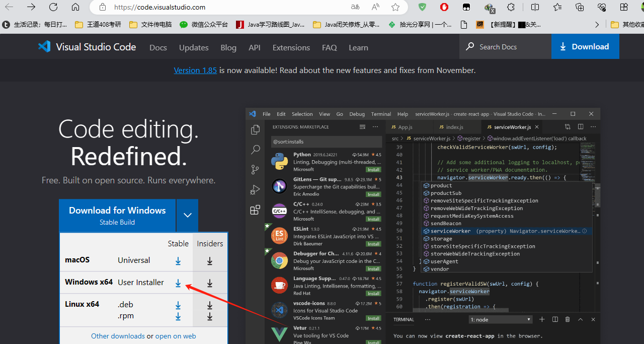The image size is (644, 344).
Task: Download the Linux .rpm Insiders package
Action: click(210, 316)
